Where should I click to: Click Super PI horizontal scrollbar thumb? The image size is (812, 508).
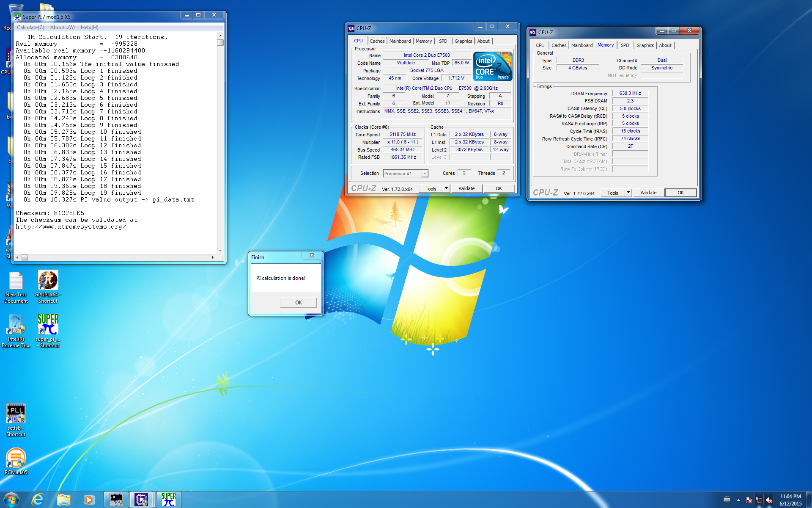tap(25, 257)
